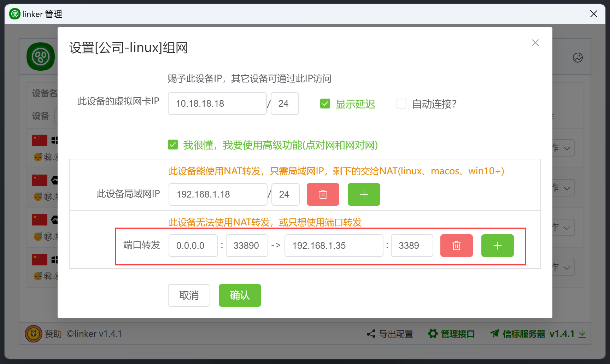Click the ©linker v1.4.1 footer text

point(94,334)
